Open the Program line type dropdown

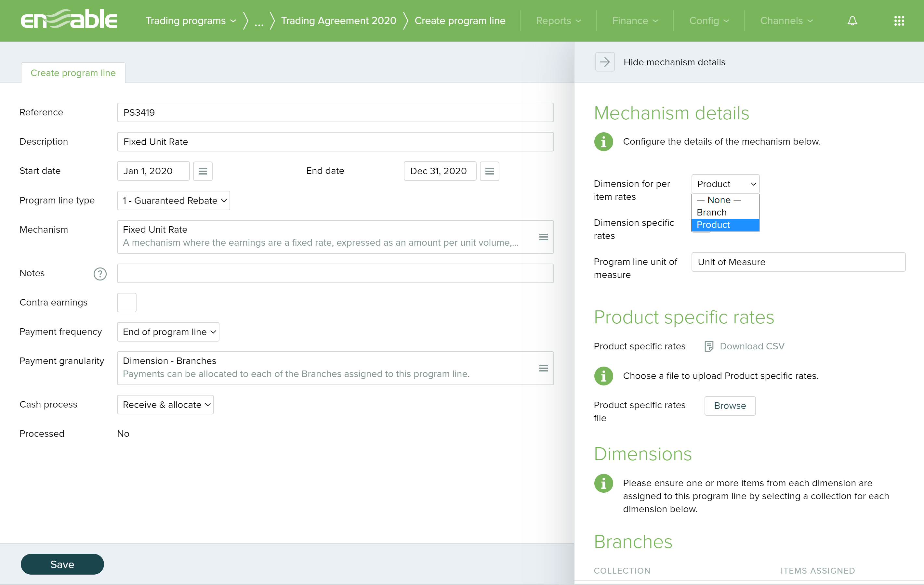[x=173, y=200]
